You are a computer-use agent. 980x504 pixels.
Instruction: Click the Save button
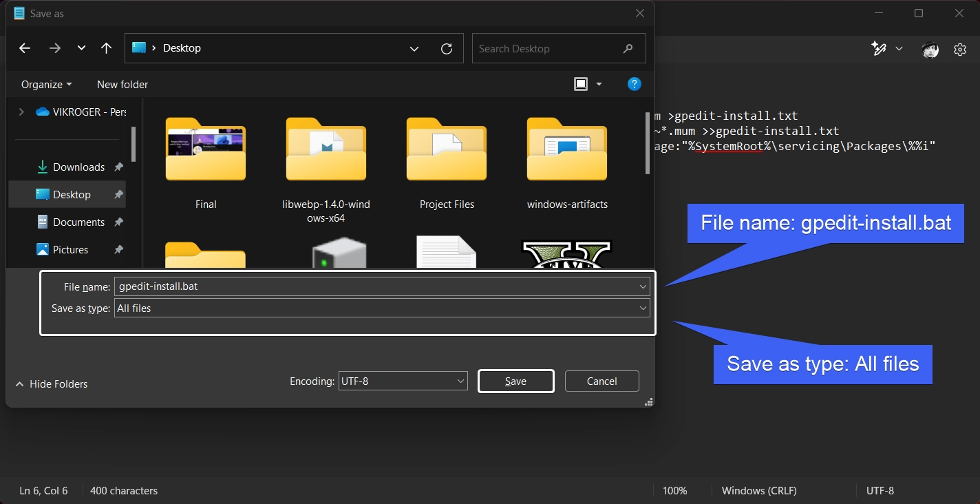tap(515, 381)
